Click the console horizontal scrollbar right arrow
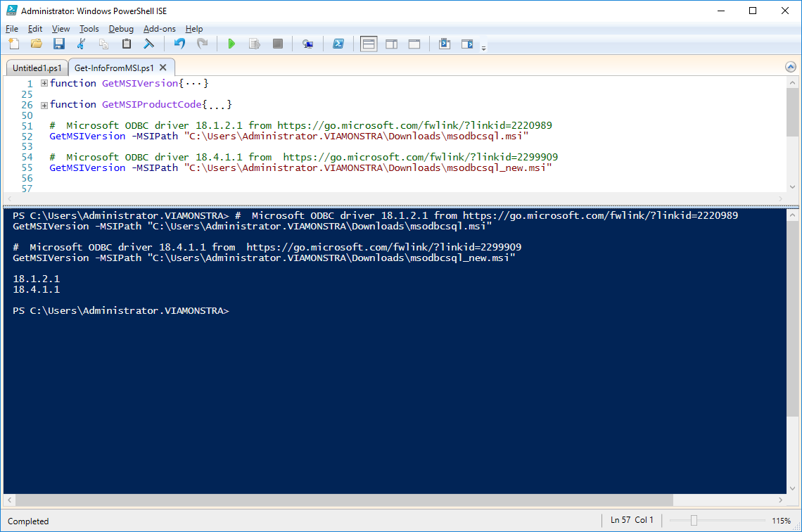The image size is (802, 532). click(780, 500)
